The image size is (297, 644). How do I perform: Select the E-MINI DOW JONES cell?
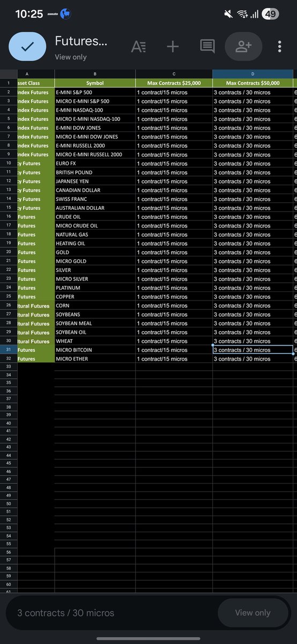(x=95, y=128)
